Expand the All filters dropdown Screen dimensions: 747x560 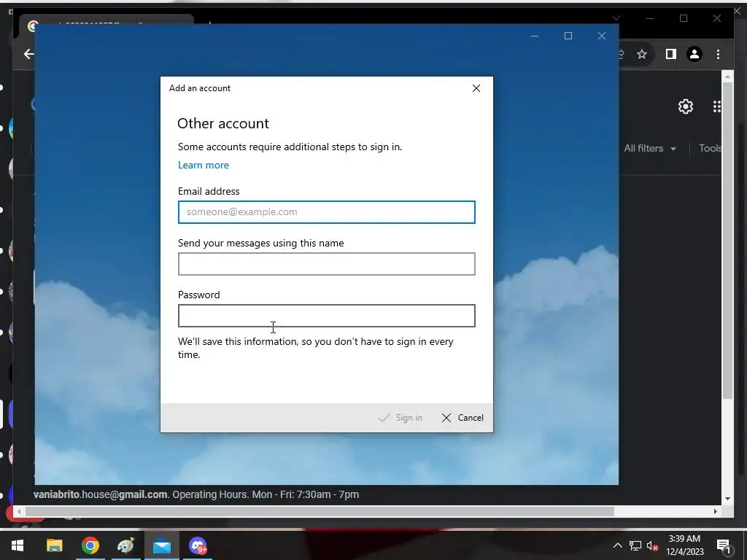coord(650,149)
